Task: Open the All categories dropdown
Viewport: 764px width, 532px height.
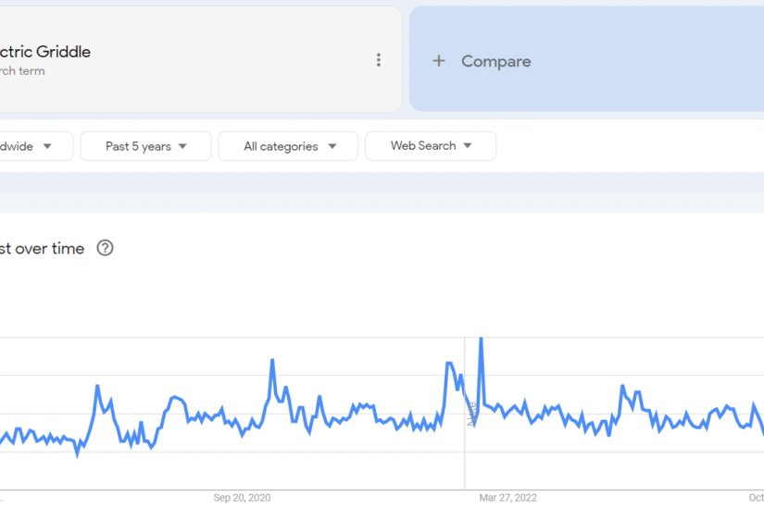Action: tap(288, 146)
